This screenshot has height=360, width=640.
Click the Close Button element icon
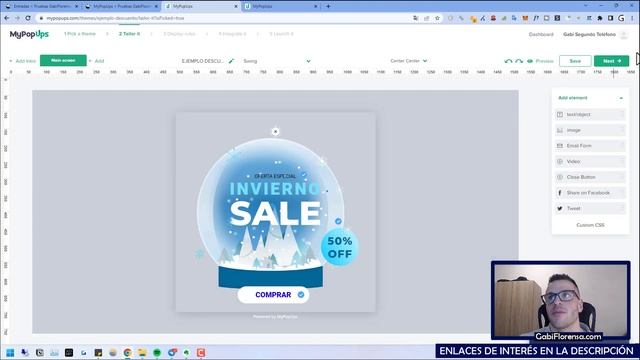tap(560, 177)
